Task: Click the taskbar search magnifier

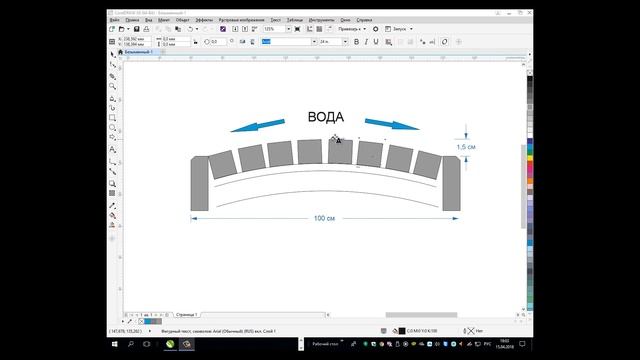Action: point(131,344)
